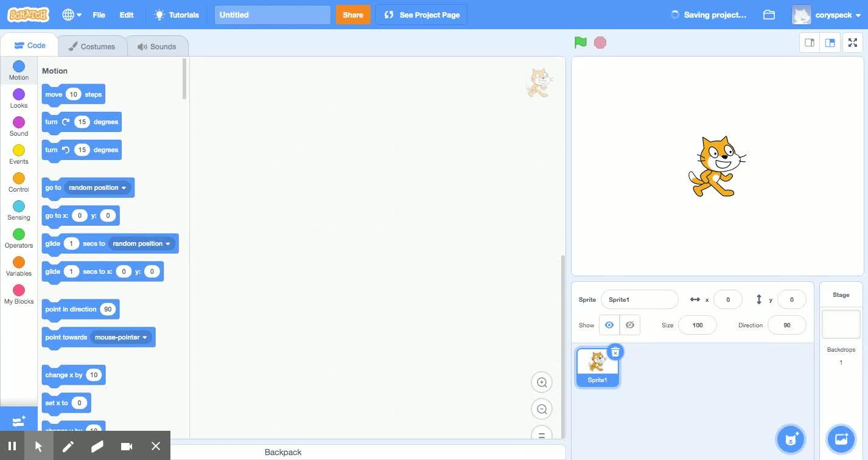This screenshot has height=460, width=868.
Task: Click the Choose a Sprite button
Action: [791, 439]
